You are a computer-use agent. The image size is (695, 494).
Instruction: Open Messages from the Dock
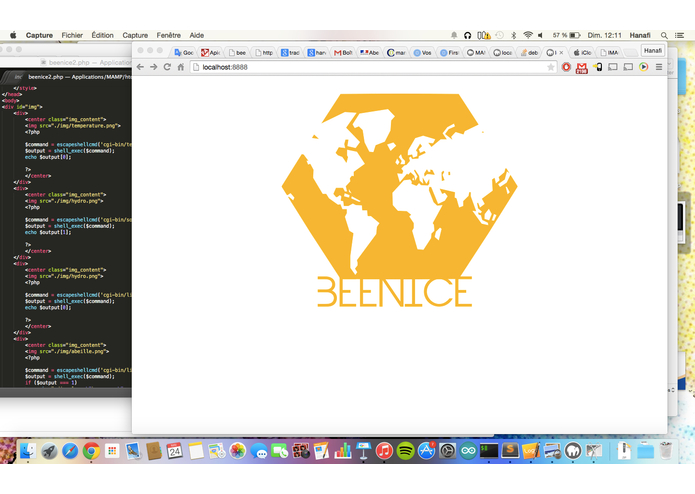(259, 451)
